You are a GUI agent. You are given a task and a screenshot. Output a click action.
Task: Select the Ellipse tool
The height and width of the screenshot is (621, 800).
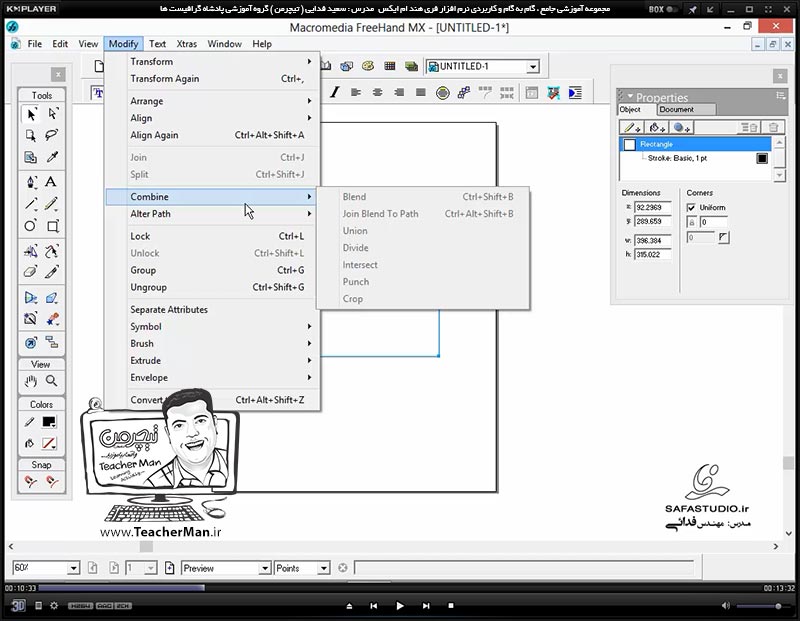[31, 226]
